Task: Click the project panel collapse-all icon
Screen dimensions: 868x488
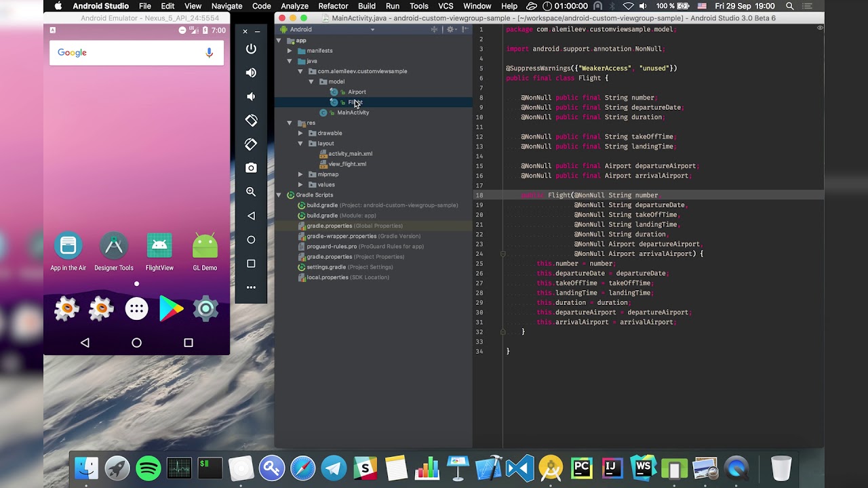Action: pos(434,30)
